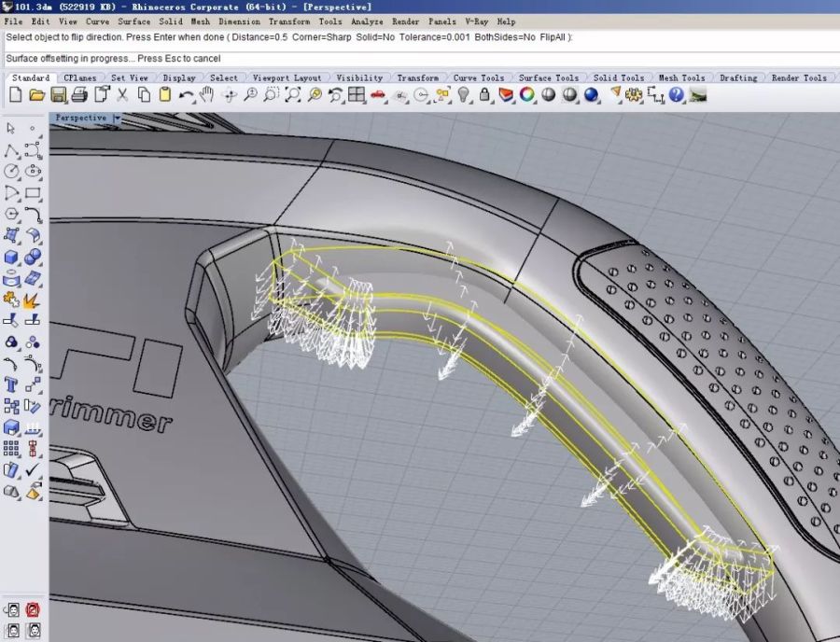Open the Perspective viewport dropdown arrow
The image size is (840, 642).
(117, 119)
